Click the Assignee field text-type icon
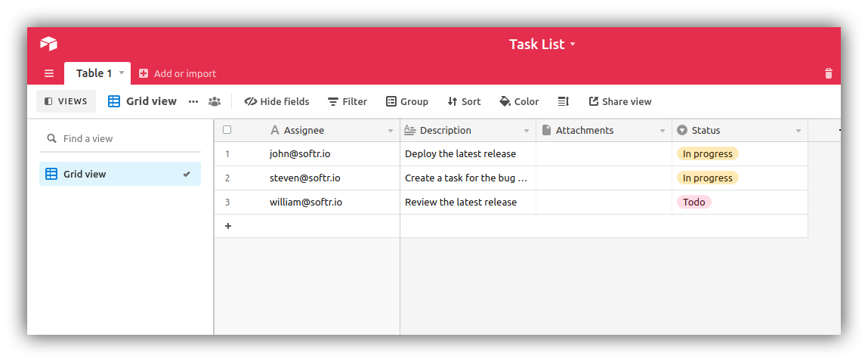 pos(274,131)
